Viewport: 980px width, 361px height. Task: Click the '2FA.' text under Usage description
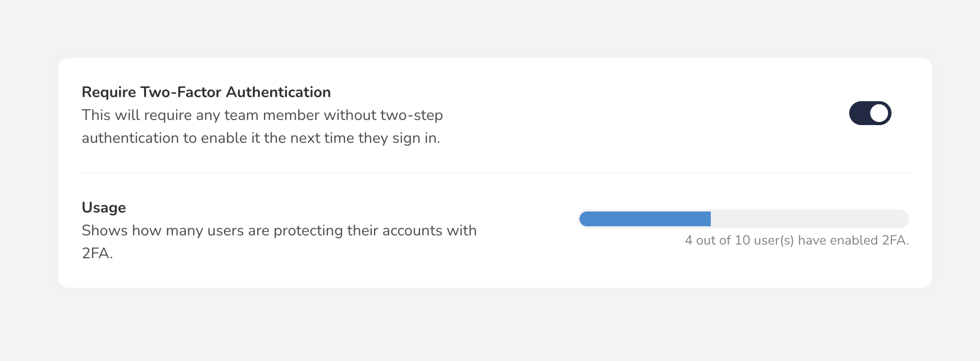[97, 253]
